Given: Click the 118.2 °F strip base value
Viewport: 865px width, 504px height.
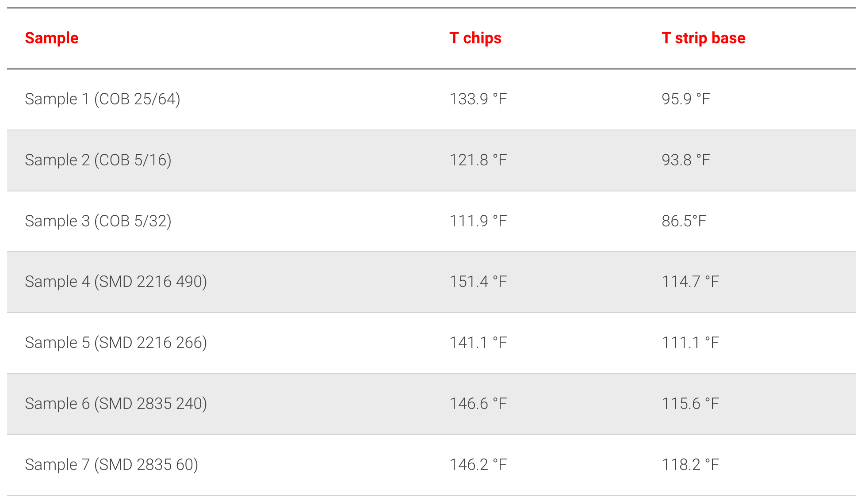Looking at the screenshot, I should [x=690, y=465].
